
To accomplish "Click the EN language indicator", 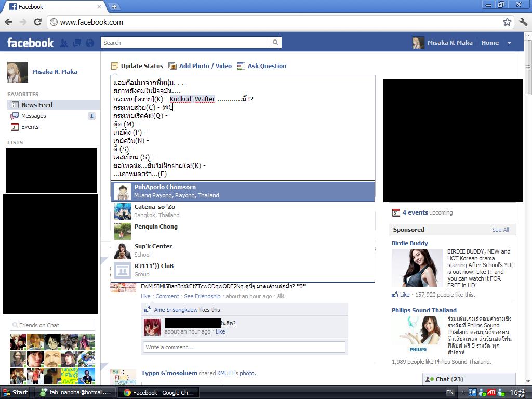I will click(449, 392).
